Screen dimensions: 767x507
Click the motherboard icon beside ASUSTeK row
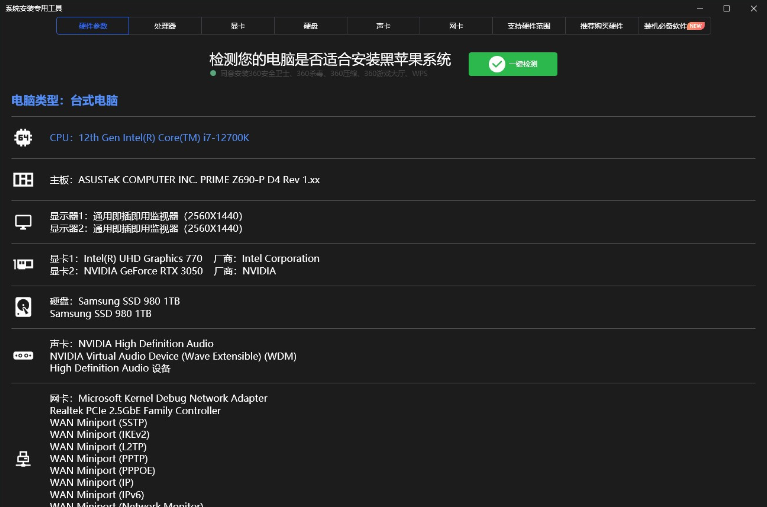pos(23,180)
